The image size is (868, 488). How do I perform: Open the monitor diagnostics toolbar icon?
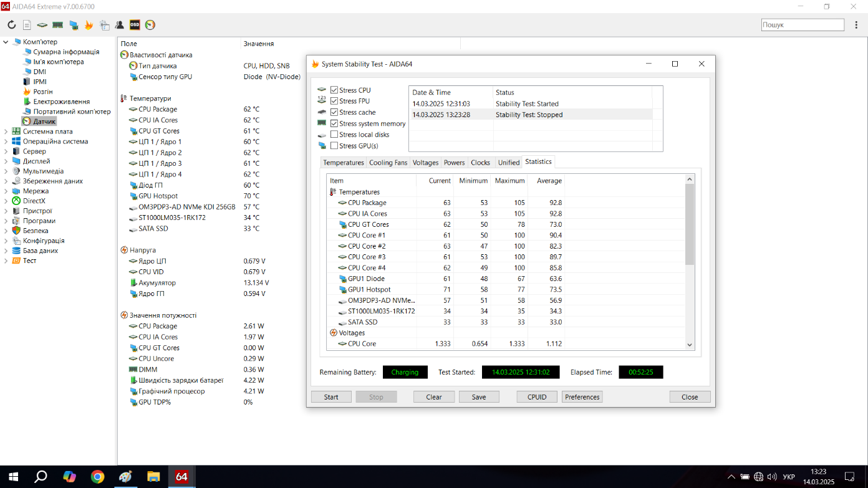74,25
